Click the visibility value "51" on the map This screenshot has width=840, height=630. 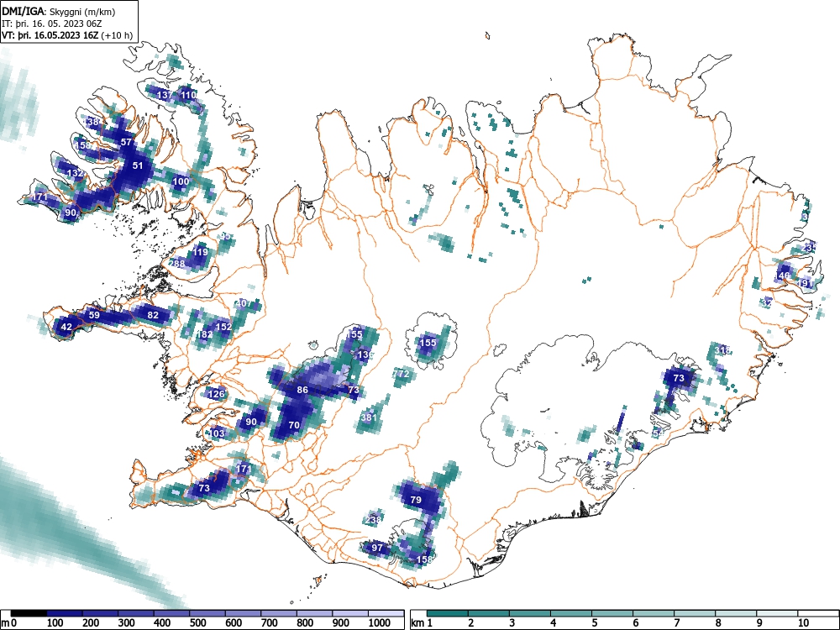click(139, 165)
